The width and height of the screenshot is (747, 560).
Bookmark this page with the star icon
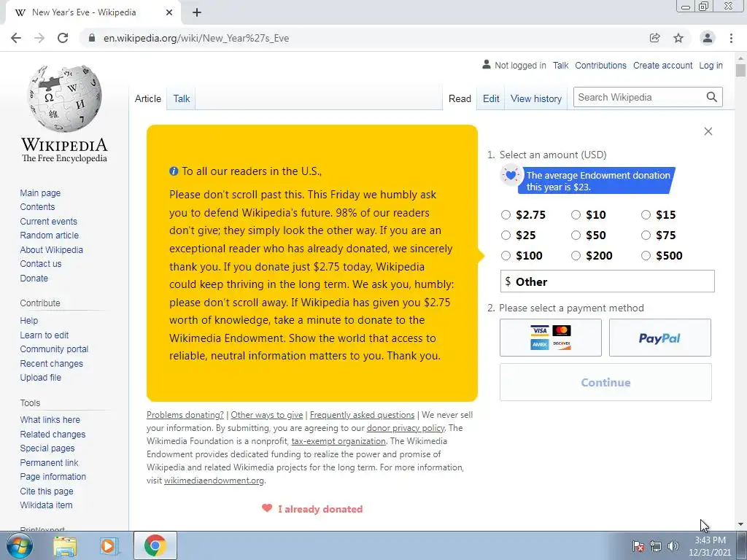678,38
